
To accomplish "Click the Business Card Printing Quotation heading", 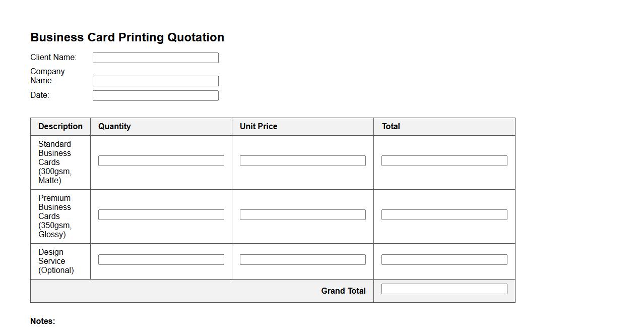I will 127,37.
